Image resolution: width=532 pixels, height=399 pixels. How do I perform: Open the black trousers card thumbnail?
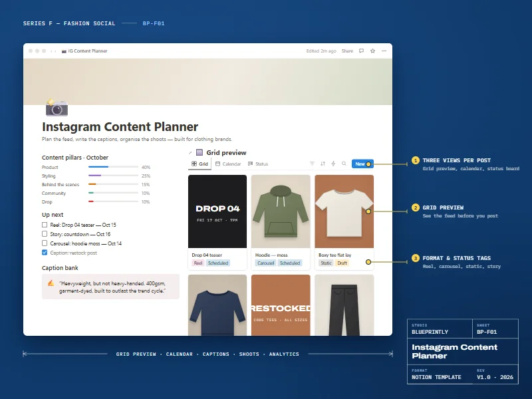(344, 305)
